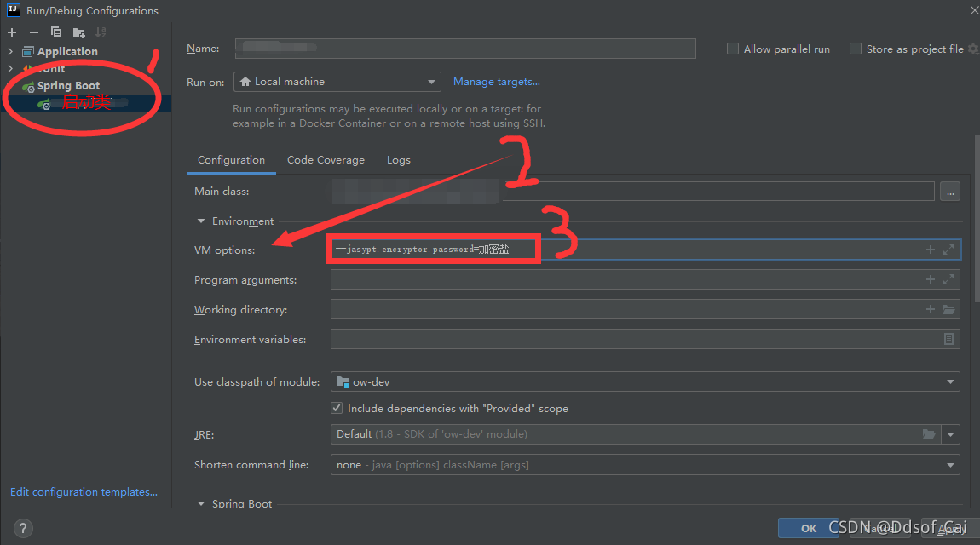Collapse the Spring Boot section
This screenshot has height=545, width=980.
[x=200, y=503]
